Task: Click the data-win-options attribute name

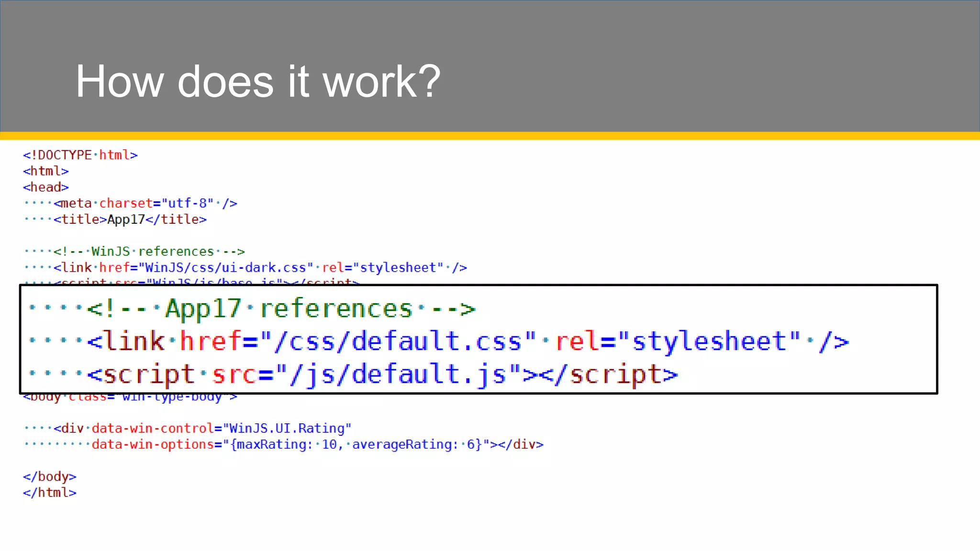Action: (153, 445)
